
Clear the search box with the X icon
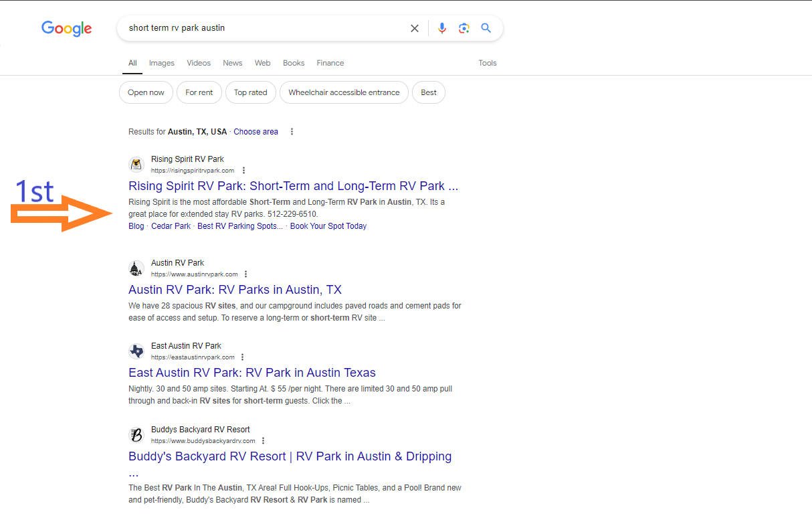[415, 28]
